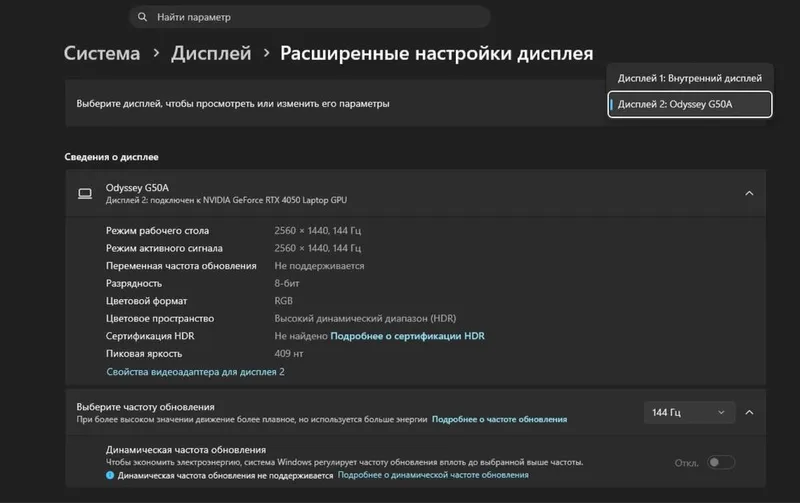Go back to Система in breadcrumb

(102, 53)
